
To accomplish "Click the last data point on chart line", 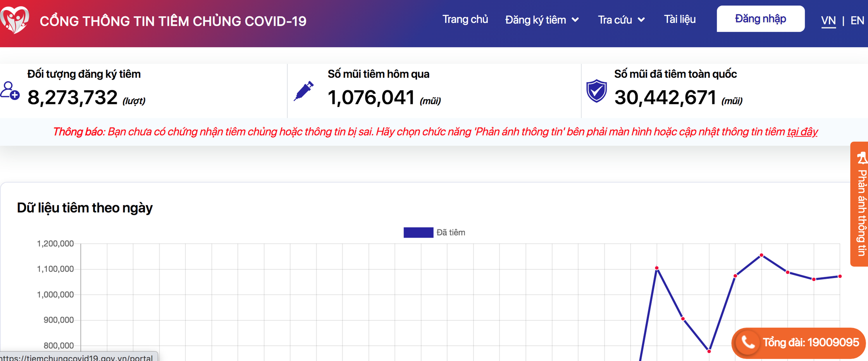I will [x=840, y=276].
